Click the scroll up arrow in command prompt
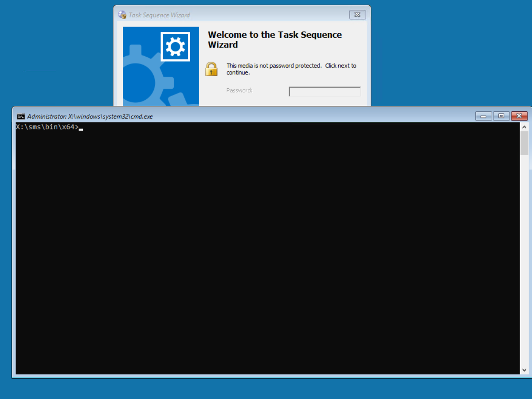This screenshot has height=399, width=532. click(x=524, y=127)
